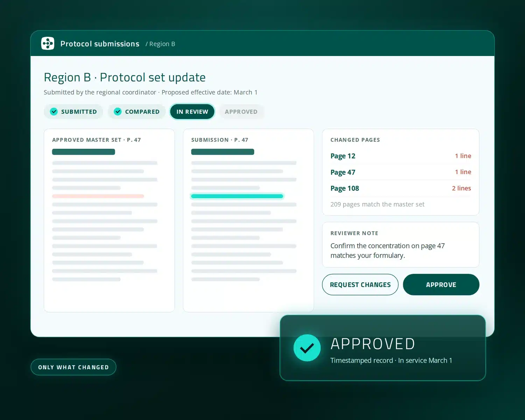This screenshot has height=420, width=525.
Task: Select the COMPARED status step
Action: 137,112
